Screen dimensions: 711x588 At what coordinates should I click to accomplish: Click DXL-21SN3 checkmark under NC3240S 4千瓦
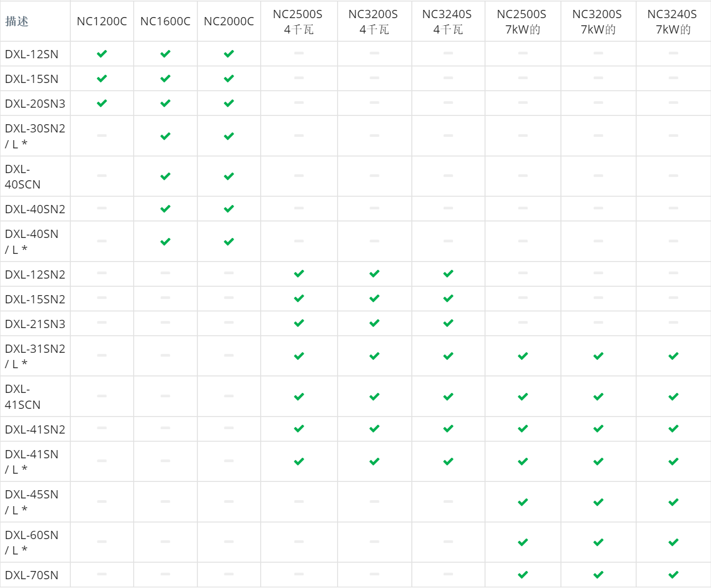click(448, 323)
